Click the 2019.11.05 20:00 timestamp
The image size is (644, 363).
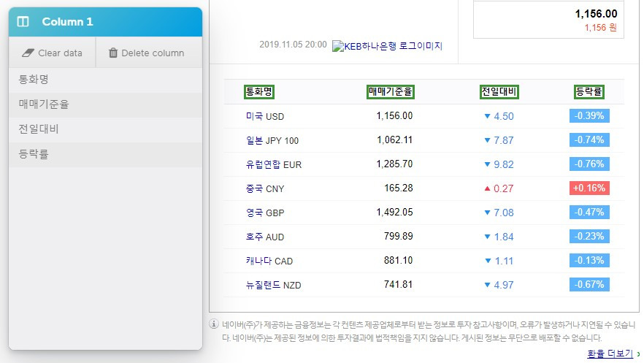coord(293,45)
